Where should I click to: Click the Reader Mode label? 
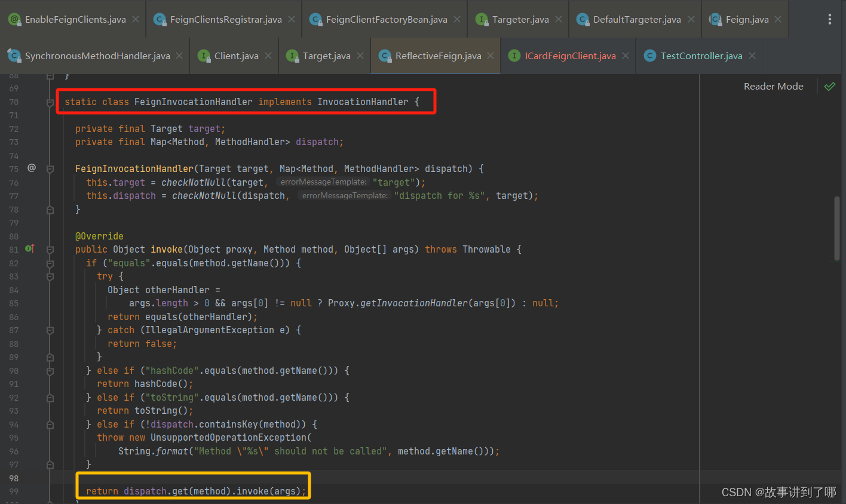pyautogui.click(x=773, y=87)
